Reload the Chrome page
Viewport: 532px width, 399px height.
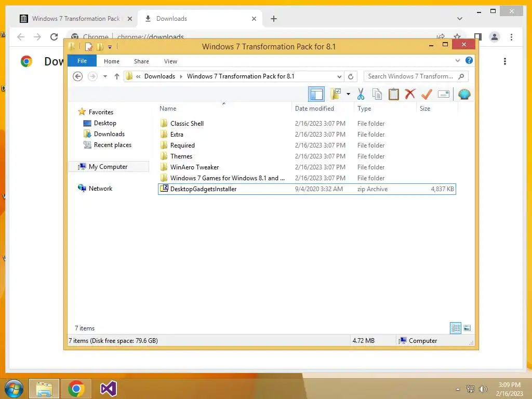click(54, 37)
